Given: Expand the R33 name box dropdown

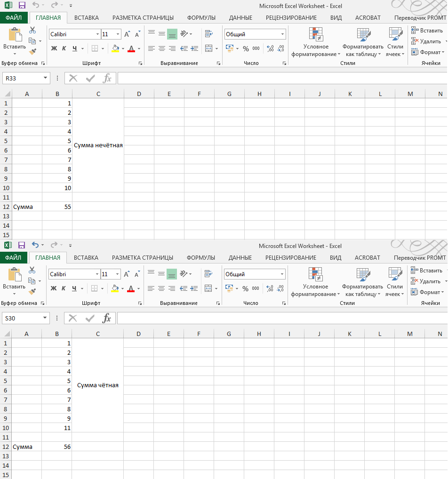Looking at the screenshot, I should pos(45,78).
